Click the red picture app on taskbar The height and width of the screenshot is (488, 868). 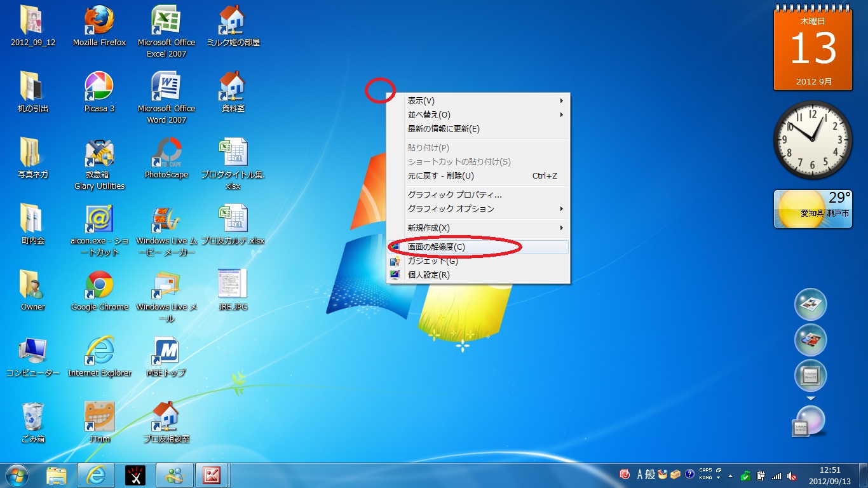[212, 475]
